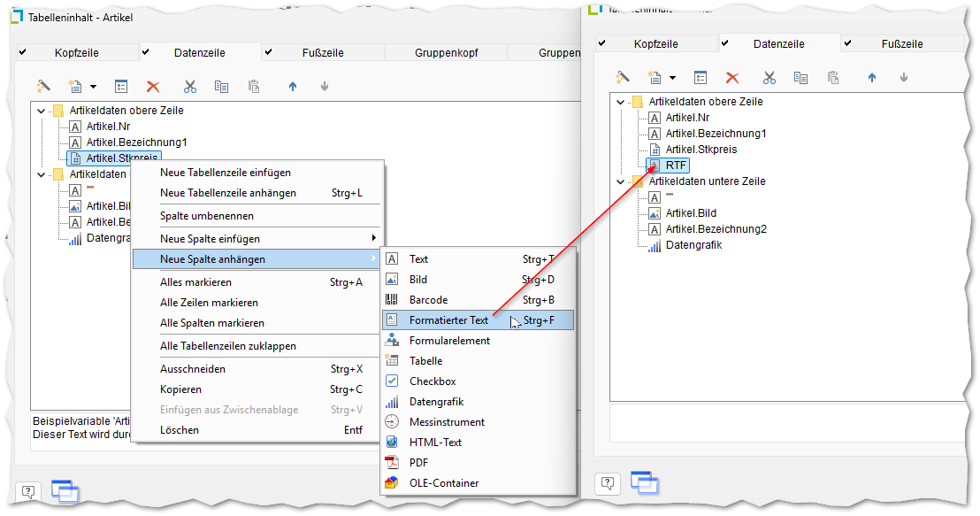
Task: Click the copy icon in right window toolbar
Action: coord(800,78)
